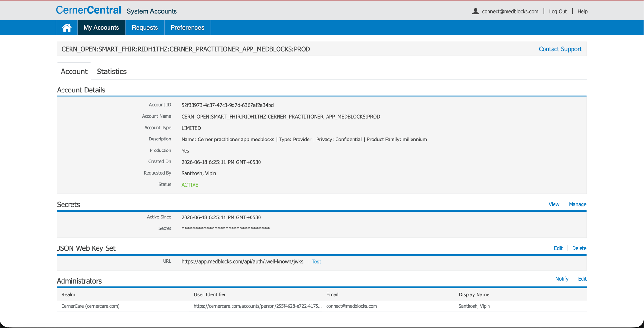Click the User Identifier column header
Screen dimensions: 644x328
point(210,294)
